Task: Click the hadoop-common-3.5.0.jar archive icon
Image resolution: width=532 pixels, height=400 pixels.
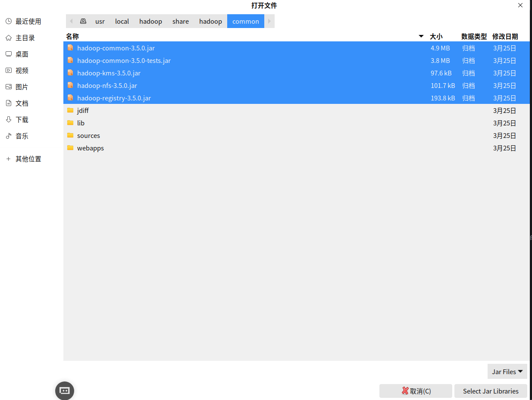Action: coord(70,48)
